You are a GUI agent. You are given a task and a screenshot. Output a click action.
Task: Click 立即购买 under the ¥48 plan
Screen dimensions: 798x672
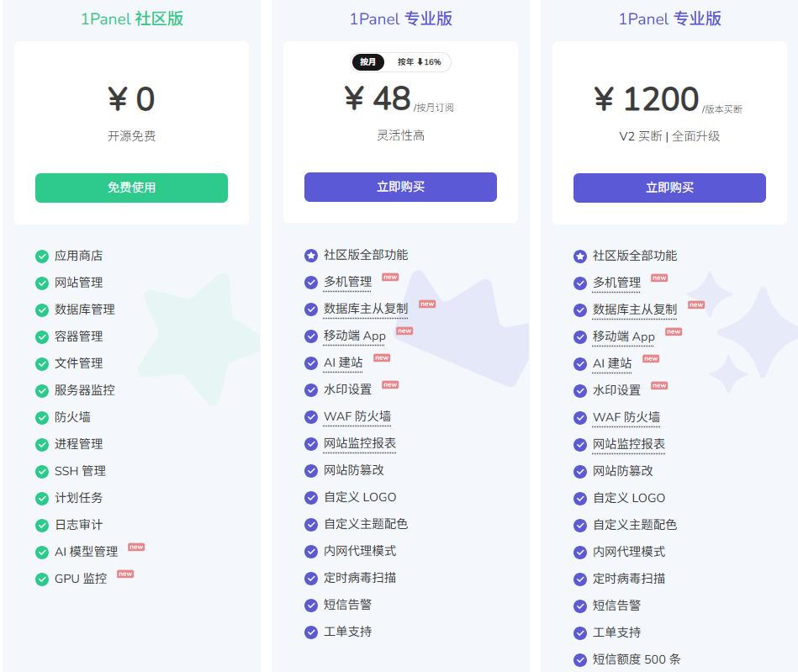[x=400, y=188]
